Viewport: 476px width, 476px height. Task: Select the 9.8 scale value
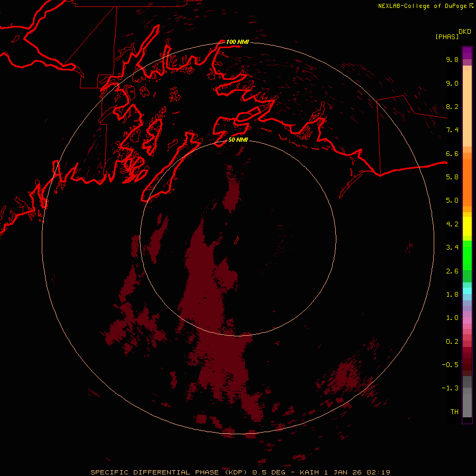click(x=452, y=59)
